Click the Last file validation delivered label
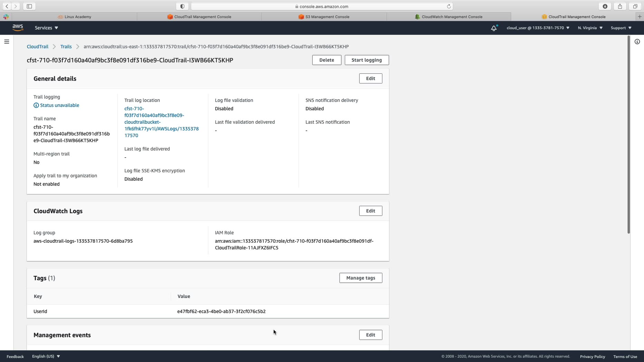644x362 pixels. [x=245, y=122]
